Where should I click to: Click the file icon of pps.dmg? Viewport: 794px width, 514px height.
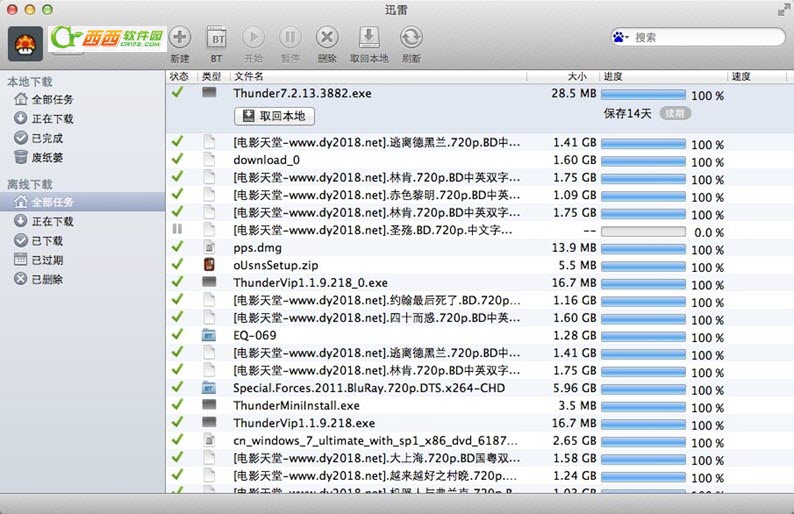point(209,247)
